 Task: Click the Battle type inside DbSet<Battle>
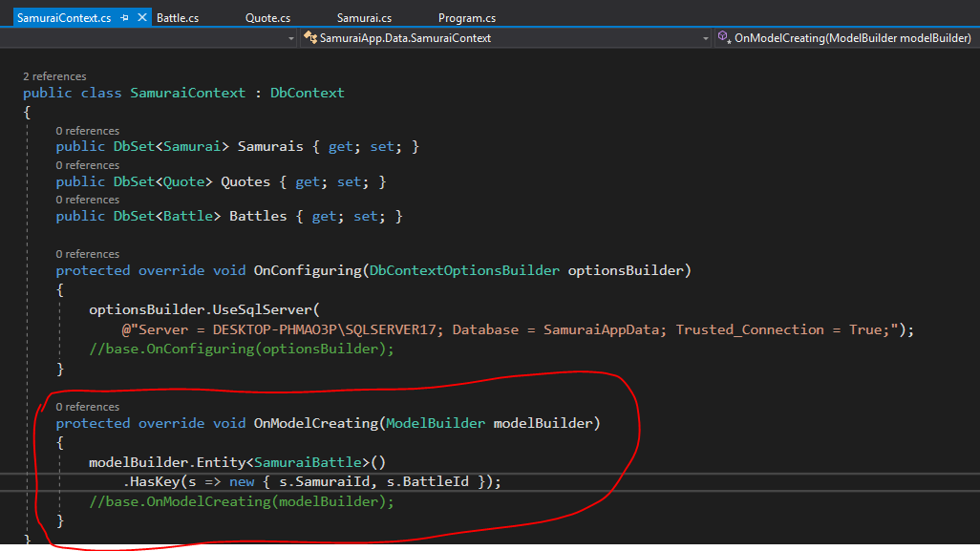point(188,216)
